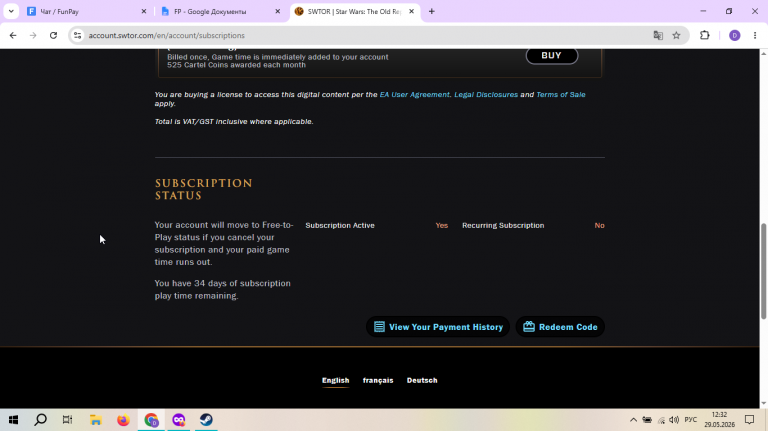This screenshot has height=431, width=768.
Task: Reload the current page
Action: coord(53,35)
